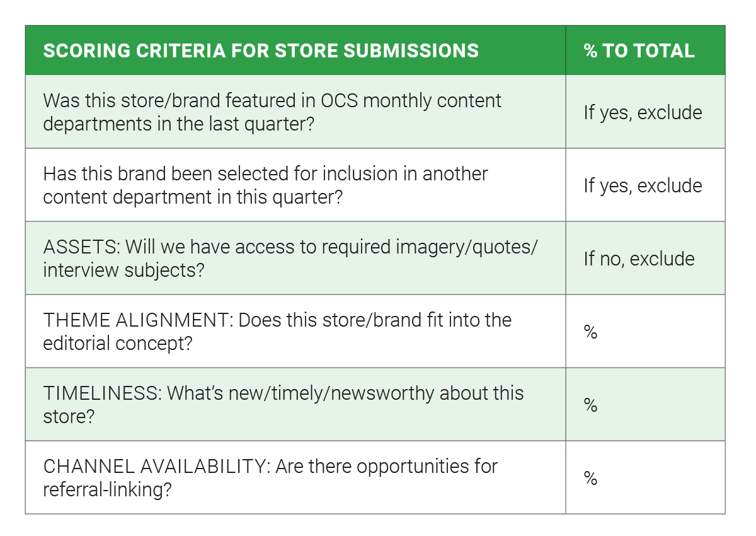Click the 'Scoring Criteria for Store Submissions' header
This screenshot has width=756, height=536.
[261, 50]
